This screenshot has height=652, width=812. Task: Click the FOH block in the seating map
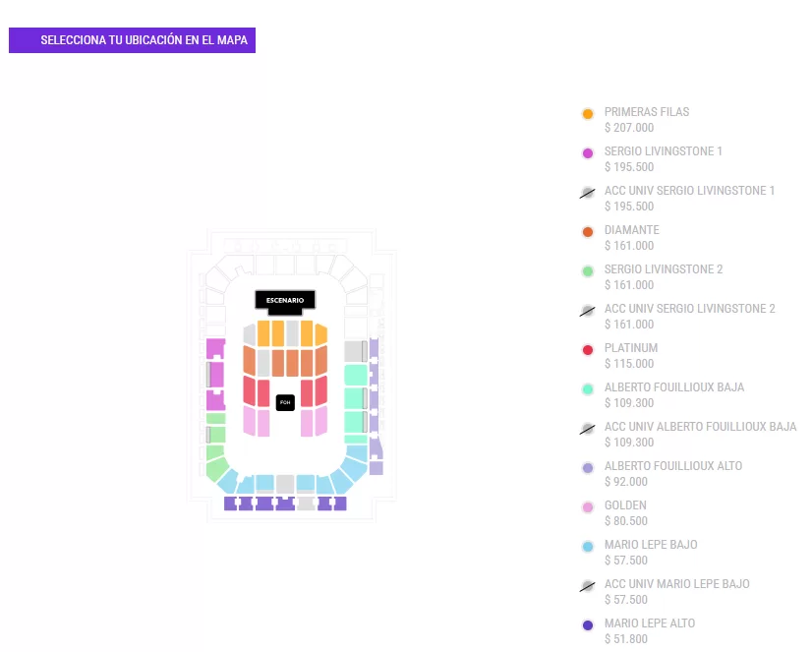pyautogui.click(x=285, y=402)
